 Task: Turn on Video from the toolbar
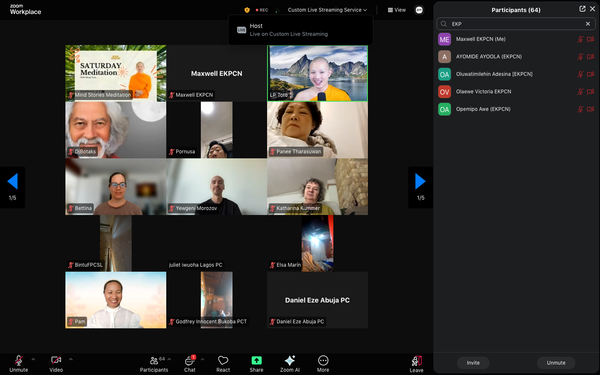56,364
